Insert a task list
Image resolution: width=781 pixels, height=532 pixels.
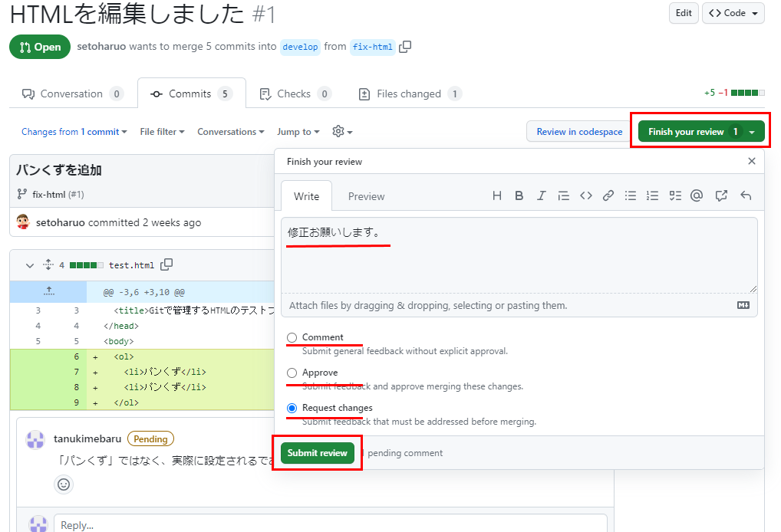(675, 195)
